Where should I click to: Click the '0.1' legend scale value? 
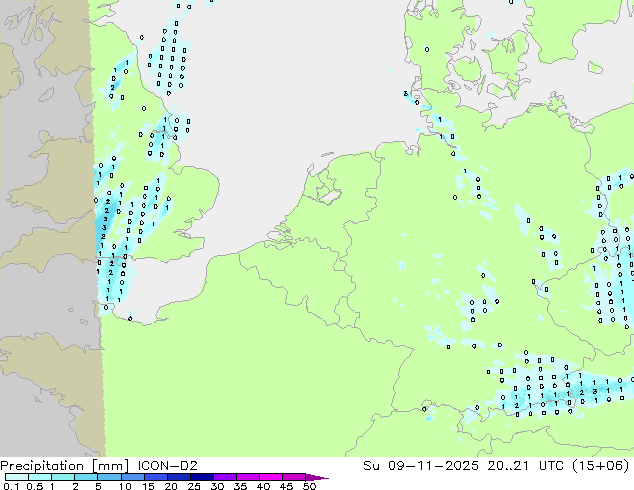(11, 486)
